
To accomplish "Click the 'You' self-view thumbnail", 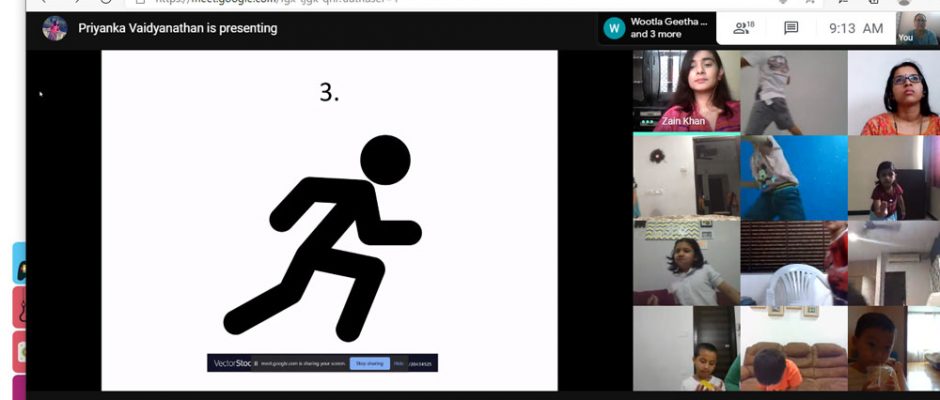I will (x=918, y=28).
